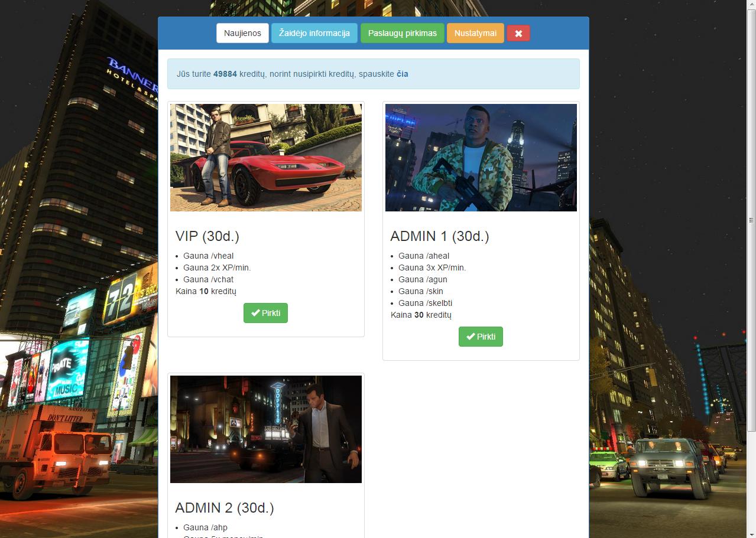This screenshot has width=756, height=538.
Task: Click 'Gauna 3x XP/min.' in ADMIN 1 list
Action: [x=432, y=268]
